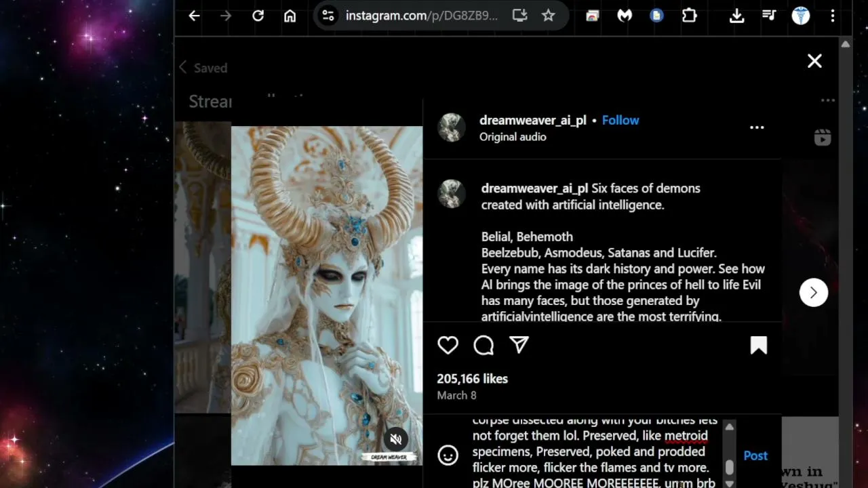
Task: Open the browser home page
Action: [290, 16]
